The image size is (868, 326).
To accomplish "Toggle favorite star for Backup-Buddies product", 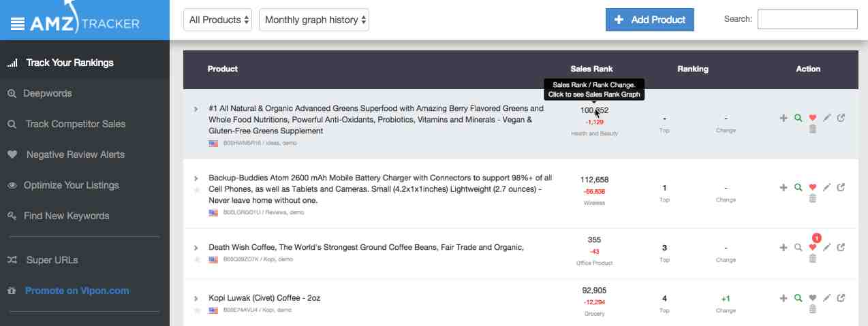I will click(196, 190).
